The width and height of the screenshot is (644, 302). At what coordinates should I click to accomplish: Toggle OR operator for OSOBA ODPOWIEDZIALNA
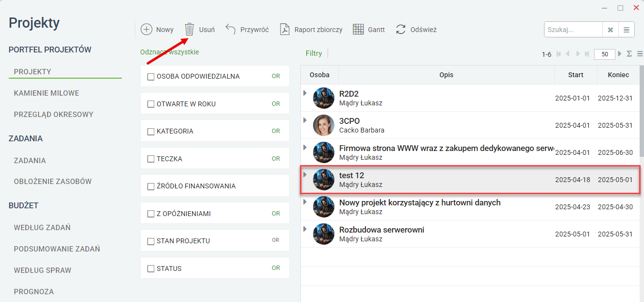tap(276, 76)
